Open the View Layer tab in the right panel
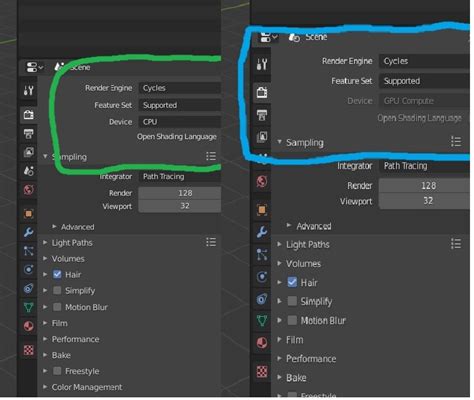 262,137
